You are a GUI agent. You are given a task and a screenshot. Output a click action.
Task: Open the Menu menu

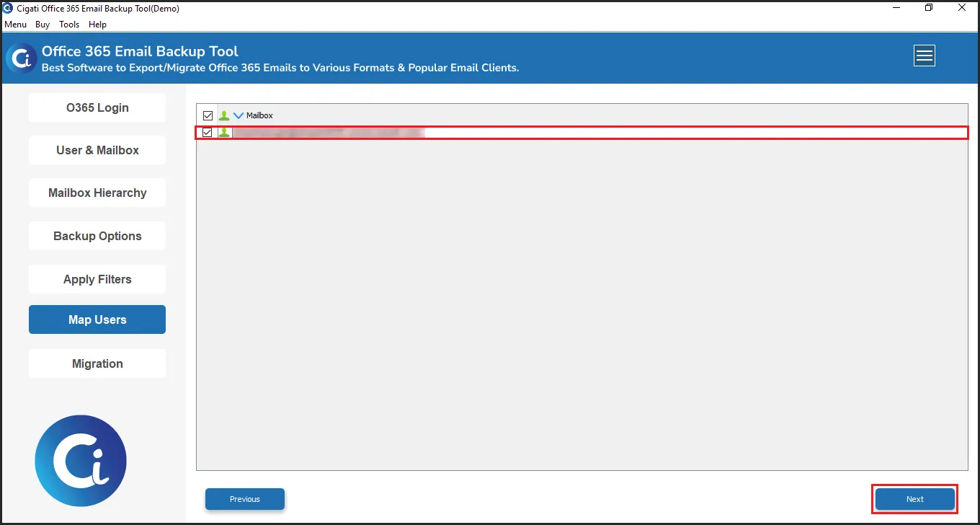tap(15, 25)
